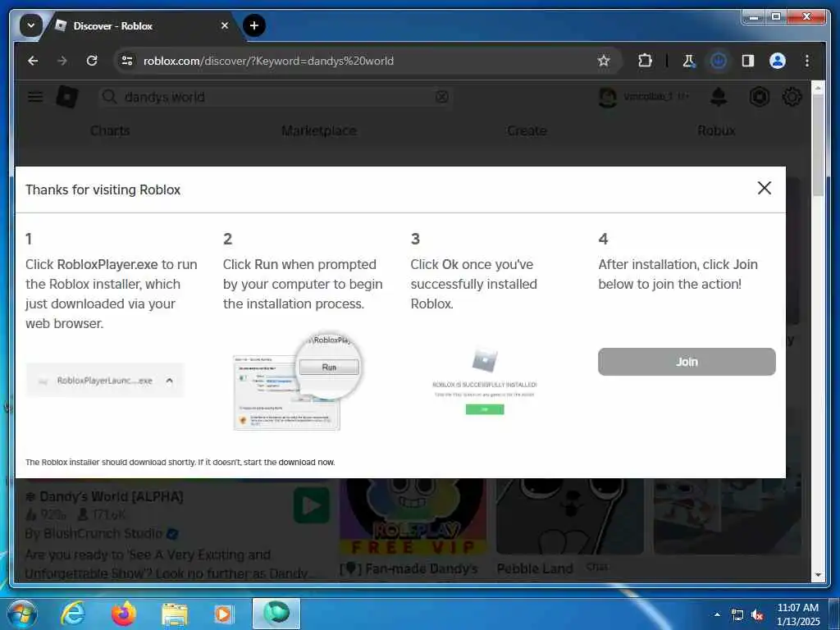Open a new browser tab
The image size is (840, 630).
tap(254, 25)
